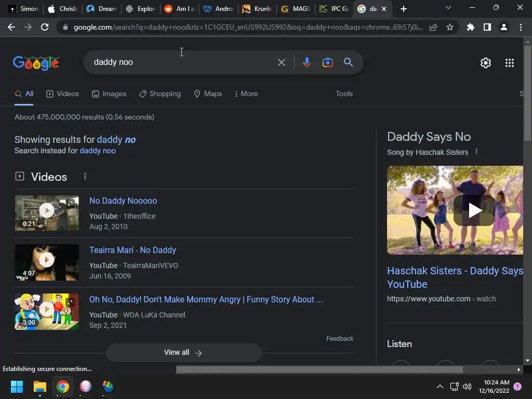The width and height of the screenshot is (532, 399).
Task: Switch to the IPC Games browser tab
Action: point(334,9)
